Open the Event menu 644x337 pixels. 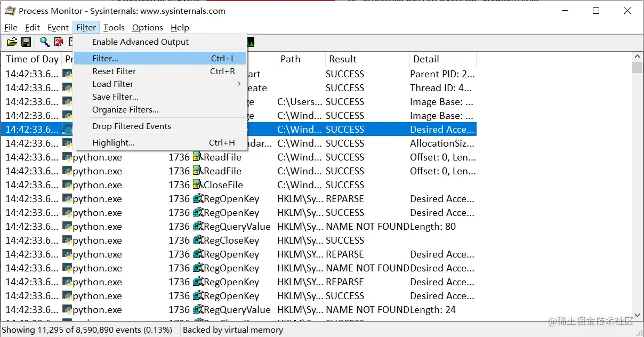(58, 28)
